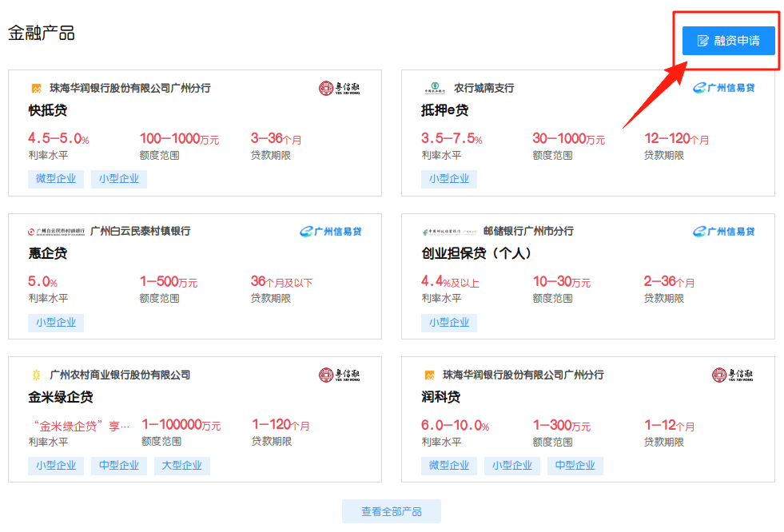The image size is (784, 532).
Task: Open the 润科贷 product title
Action: 440,397
